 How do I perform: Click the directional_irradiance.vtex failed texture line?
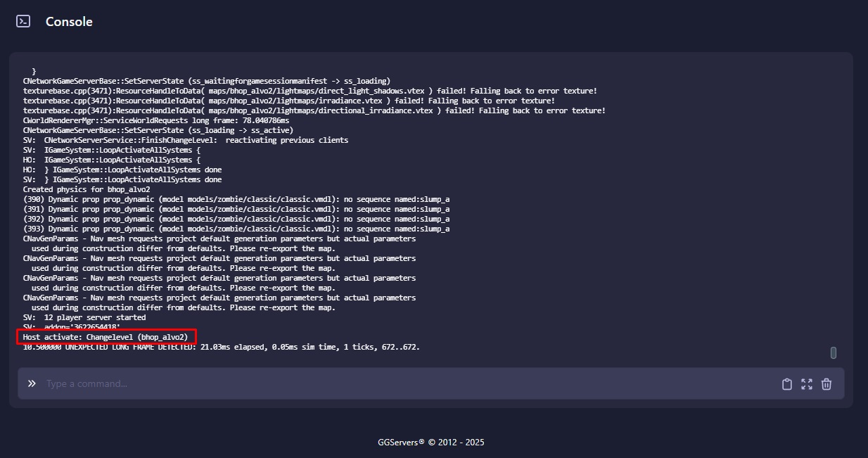click(314, 110)
